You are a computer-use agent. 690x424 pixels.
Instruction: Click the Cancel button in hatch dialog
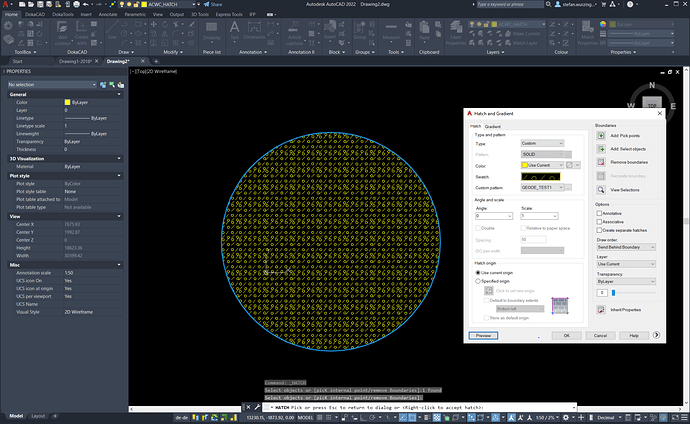pos(600,335)
